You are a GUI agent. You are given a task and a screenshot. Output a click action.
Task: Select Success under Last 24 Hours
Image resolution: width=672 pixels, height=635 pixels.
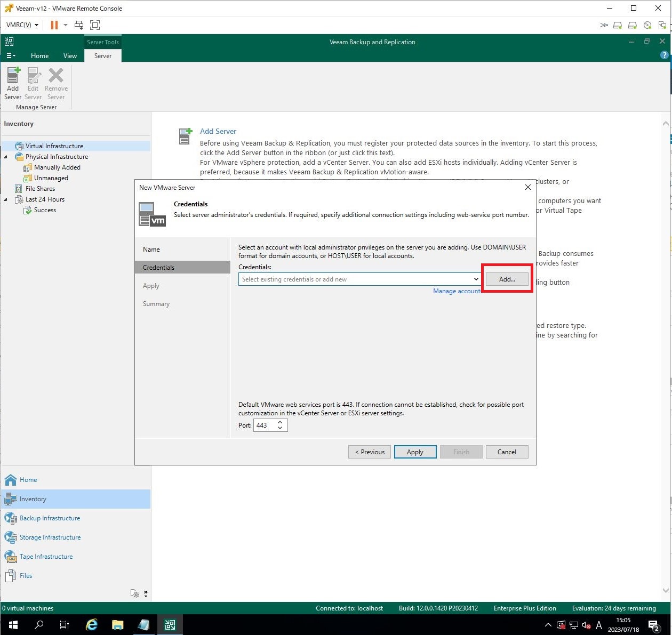tap(45, 210)
